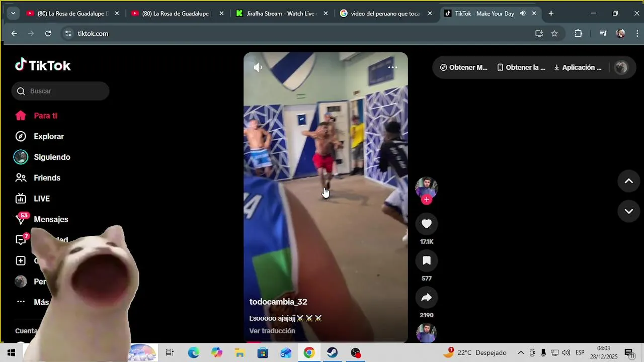Image resolution: width=644 pixels, height=362 pixels.
Task: Click install app icon in address bar
Action: 539,34
